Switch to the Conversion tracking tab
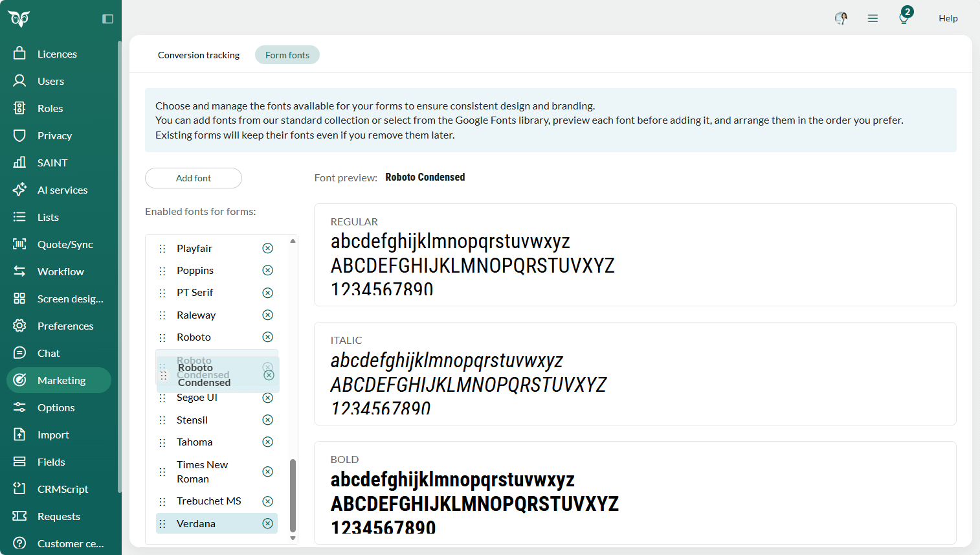Viewport: 980px width, 555px height. 198,55
